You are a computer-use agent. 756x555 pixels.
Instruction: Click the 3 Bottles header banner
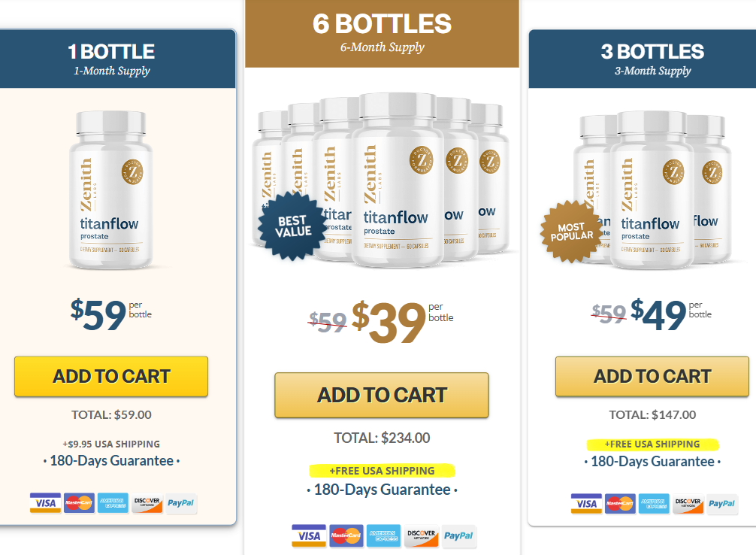point(643,59)
